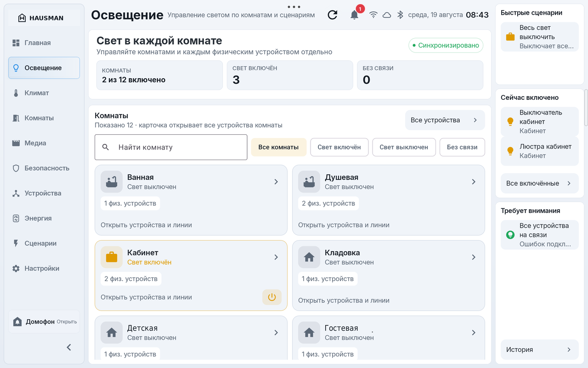Open Безопасность in the sidebar

44,168
